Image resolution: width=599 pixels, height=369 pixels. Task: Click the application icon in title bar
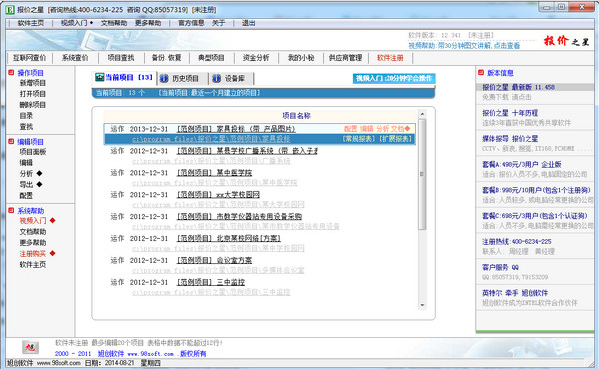point(10,10)
